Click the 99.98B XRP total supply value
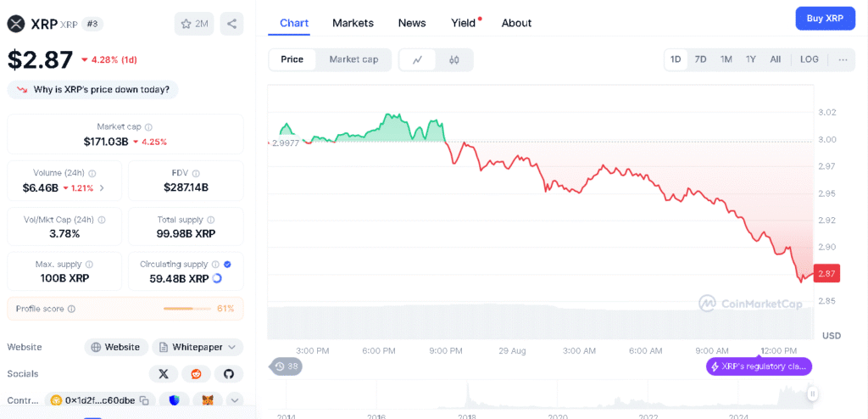 [x=186, y=234]
